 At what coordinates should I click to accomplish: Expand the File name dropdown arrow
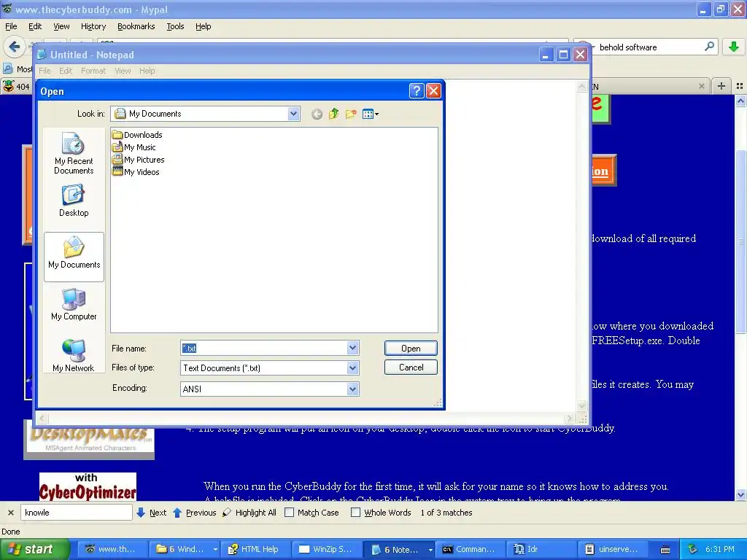click(x=352, y=348)
